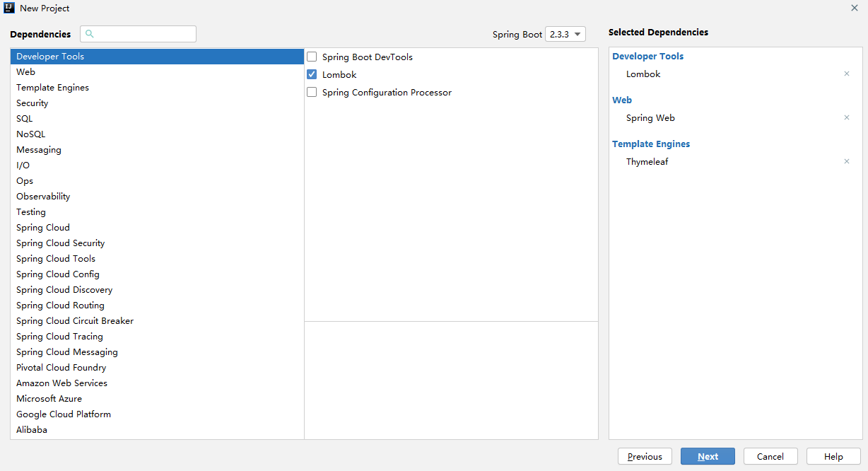
Task: Click Template Engines heading in Selected Dependencies
Action: click(651, 144)
